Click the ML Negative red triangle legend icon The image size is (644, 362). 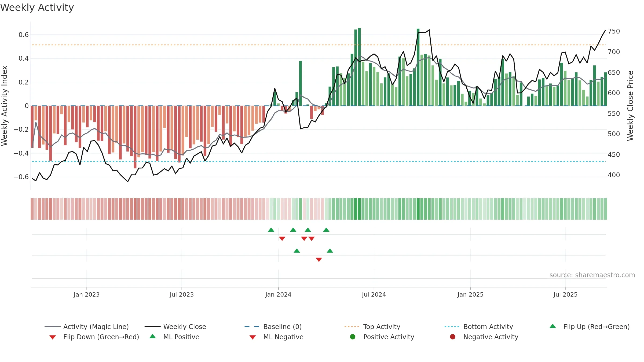point(253,337)
